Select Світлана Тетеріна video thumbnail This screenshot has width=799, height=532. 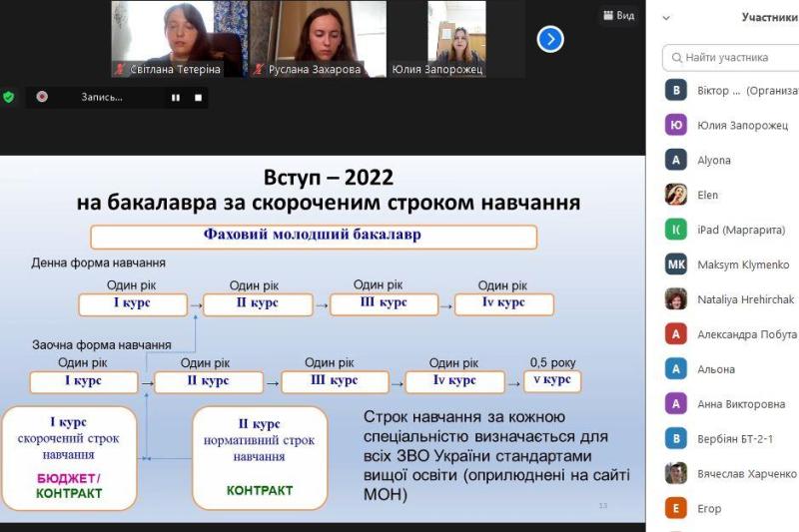pyautogui.click(x=180, y=39)
